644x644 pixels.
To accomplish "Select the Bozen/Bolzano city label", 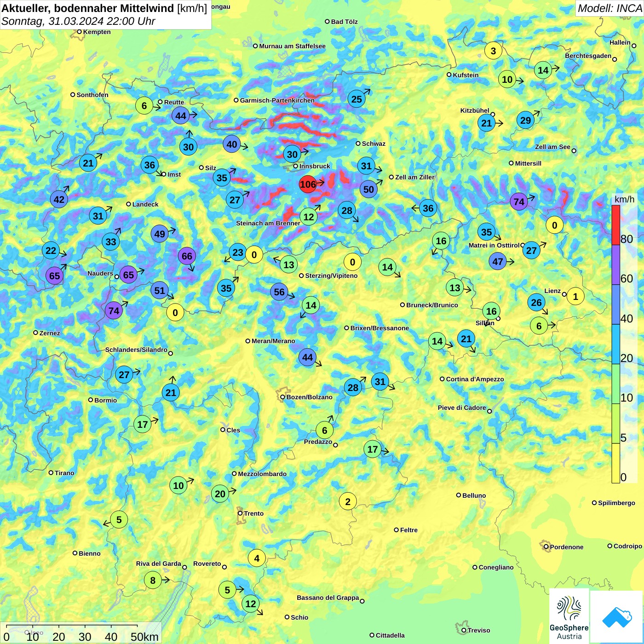I will click(x=309, y=397).
